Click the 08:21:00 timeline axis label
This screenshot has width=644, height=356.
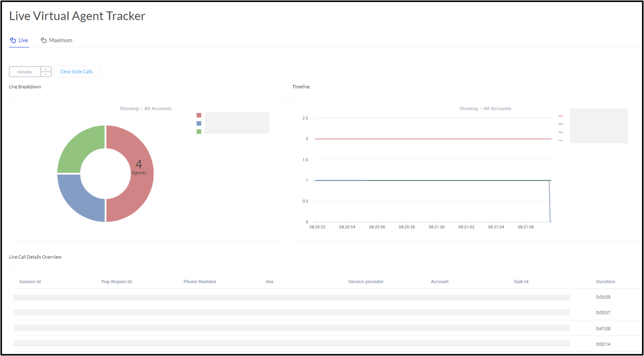[437, 227]
